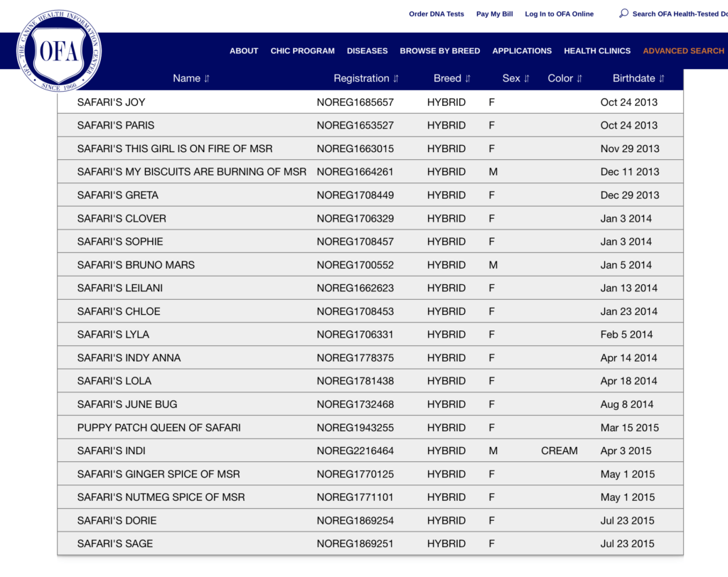
Task: Click registration NOREG1685657
Action: tap(355, 102)
